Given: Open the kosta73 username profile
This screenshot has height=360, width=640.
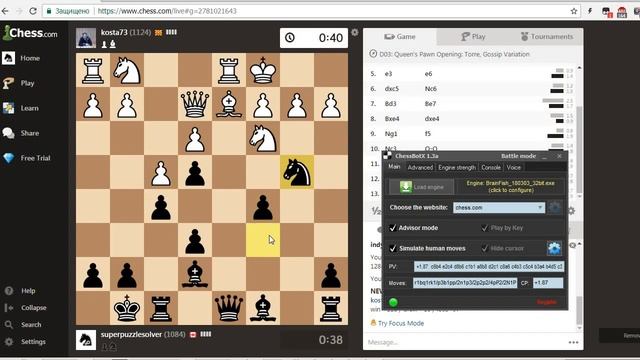Looking at the screenshot, I should (114, 32).
